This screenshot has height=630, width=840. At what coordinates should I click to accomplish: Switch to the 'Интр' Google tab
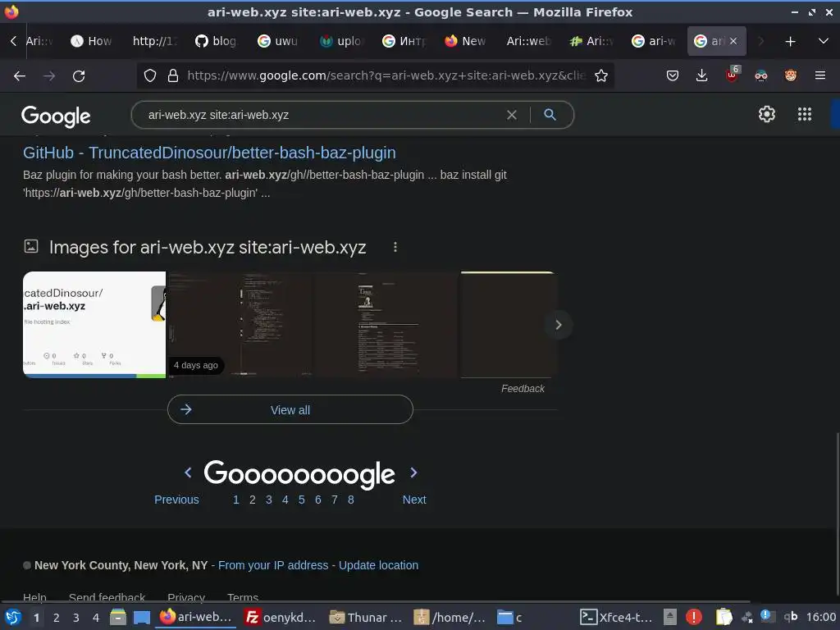coord(403,41)
